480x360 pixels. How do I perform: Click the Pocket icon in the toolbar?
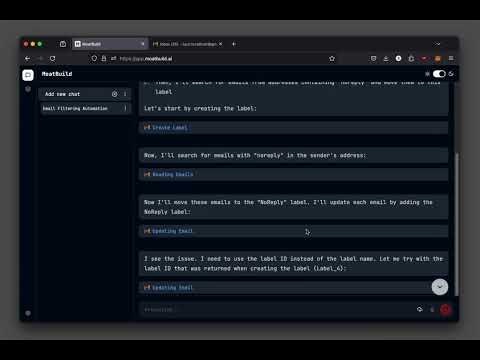click(x=373, y=59)
